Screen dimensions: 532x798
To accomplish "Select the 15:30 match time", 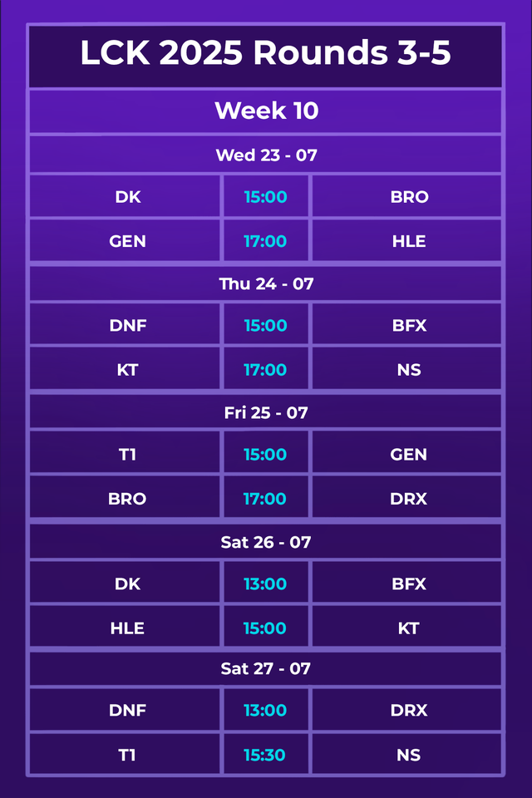I will point(265,756).
